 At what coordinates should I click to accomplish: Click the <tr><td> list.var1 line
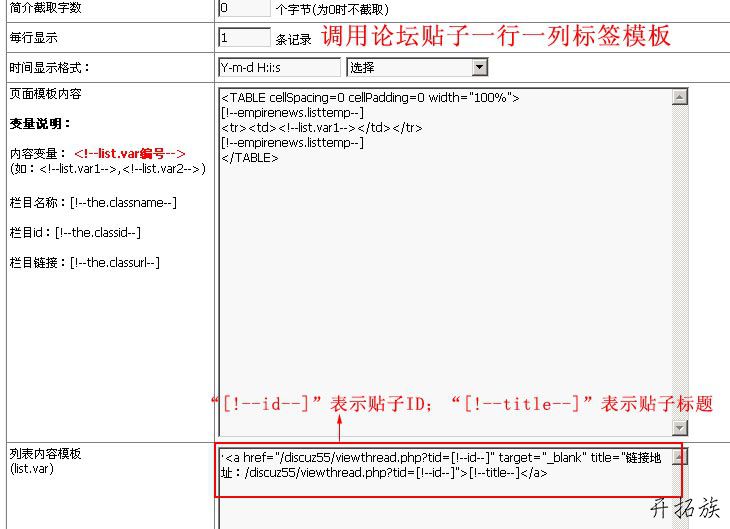[322, 128]
